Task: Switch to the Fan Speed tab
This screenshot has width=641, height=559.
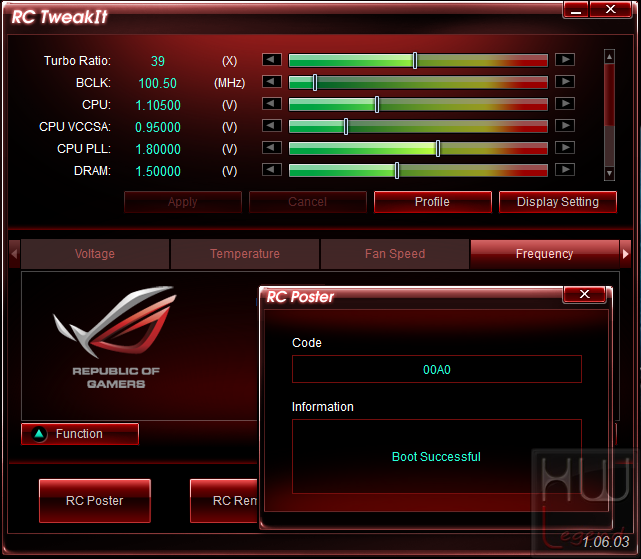Action: pyautogui.click(x=395, y=254)
